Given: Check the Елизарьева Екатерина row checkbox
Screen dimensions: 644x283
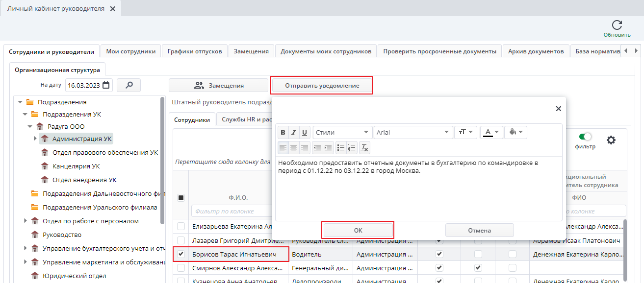Looking at the screenshot, I should [x=181, y=226].
